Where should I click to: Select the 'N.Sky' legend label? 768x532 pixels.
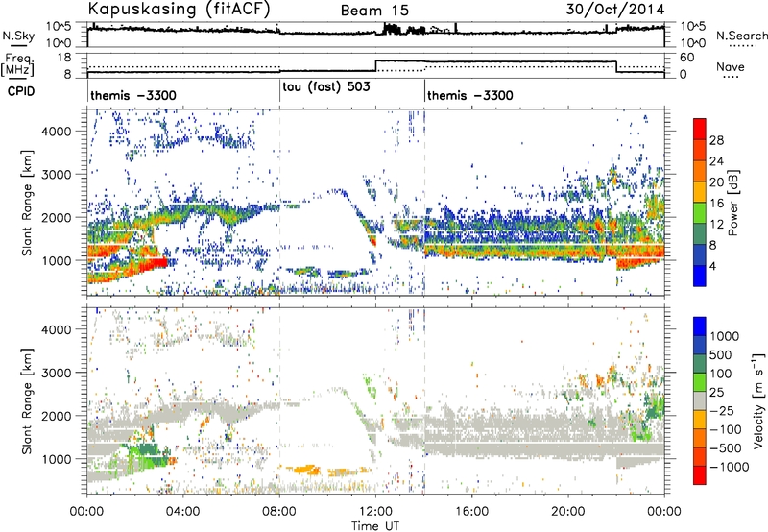click(18, 36)
